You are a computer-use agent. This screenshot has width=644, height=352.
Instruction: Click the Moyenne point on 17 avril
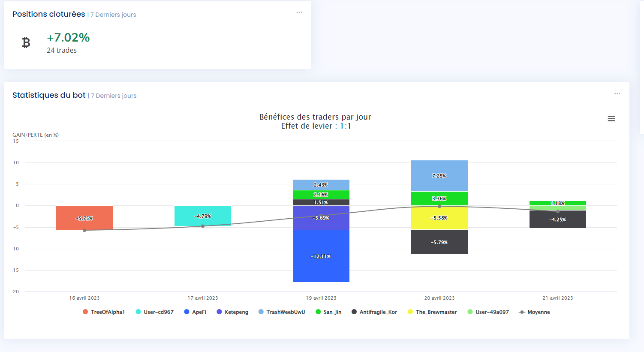[203, 226]
